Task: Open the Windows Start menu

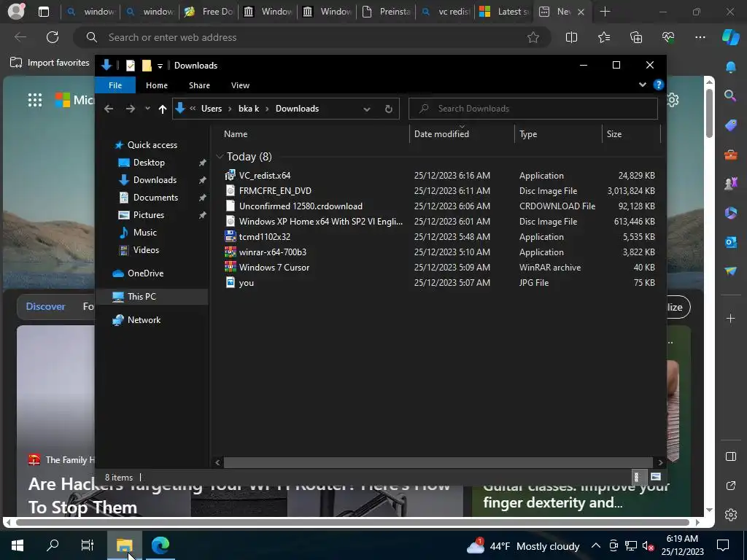Action: point(18,545)
